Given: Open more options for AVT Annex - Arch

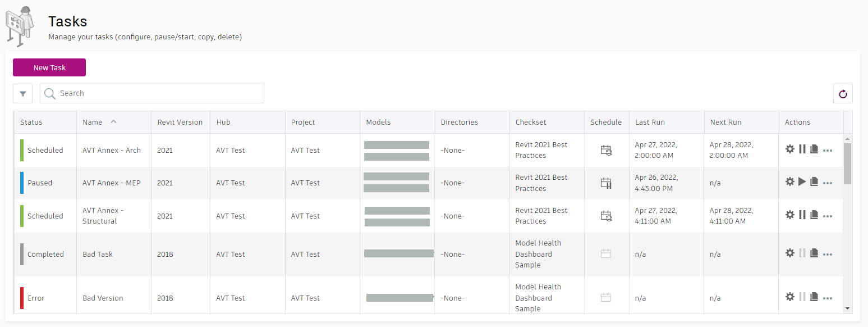Looking at the screenshot, I should coord(828,151).
